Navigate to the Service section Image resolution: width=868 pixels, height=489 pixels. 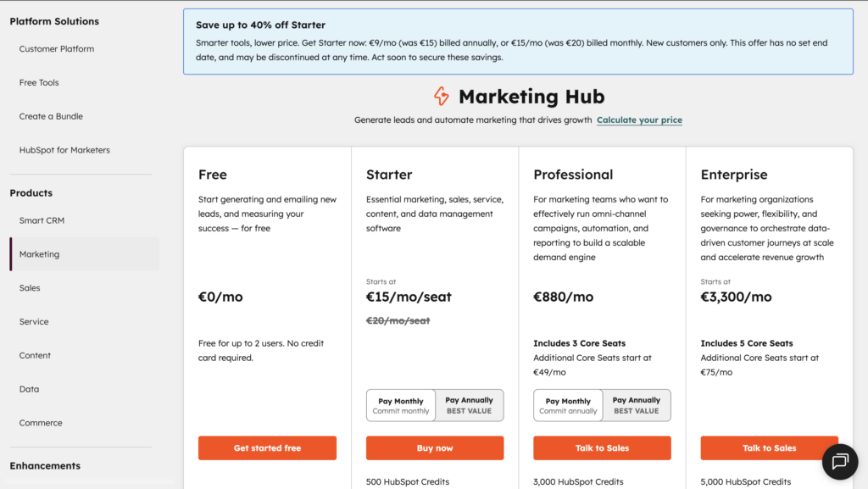click(34, 321)
